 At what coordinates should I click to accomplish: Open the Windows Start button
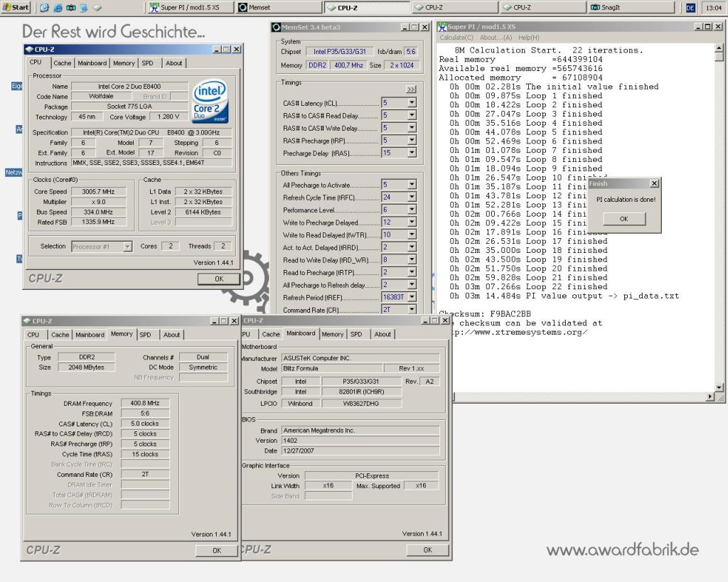tap(16, 7)
